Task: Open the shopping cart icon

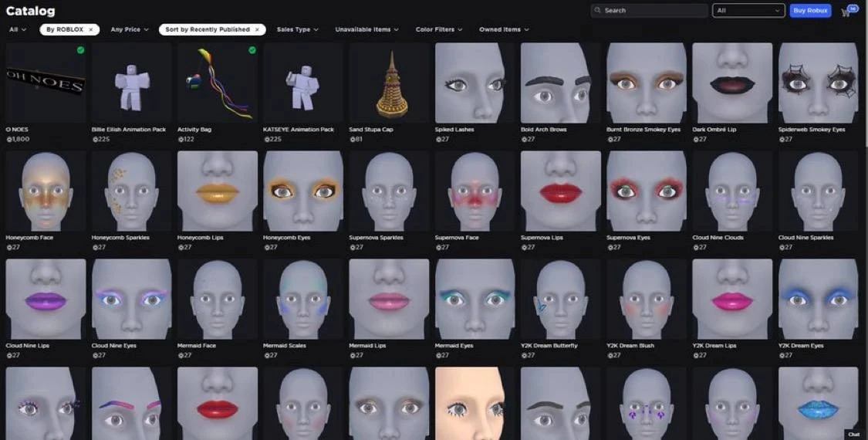Action: (x=847, y=12)
